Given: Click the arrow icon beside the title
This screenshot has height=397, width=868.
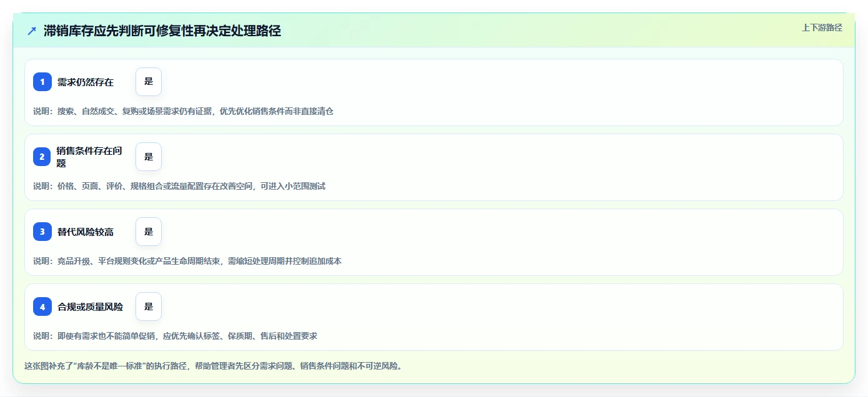Looking at the screenshot, I should 32,31.
